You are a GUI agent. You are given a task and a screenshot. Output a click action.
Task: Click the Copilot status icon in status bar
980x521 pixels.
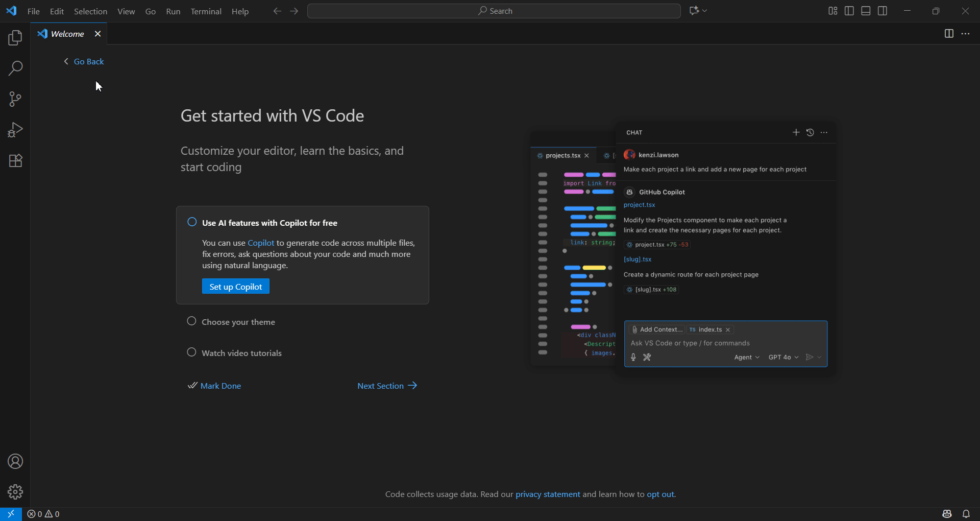pyautogui.click(x=947, y=514)
